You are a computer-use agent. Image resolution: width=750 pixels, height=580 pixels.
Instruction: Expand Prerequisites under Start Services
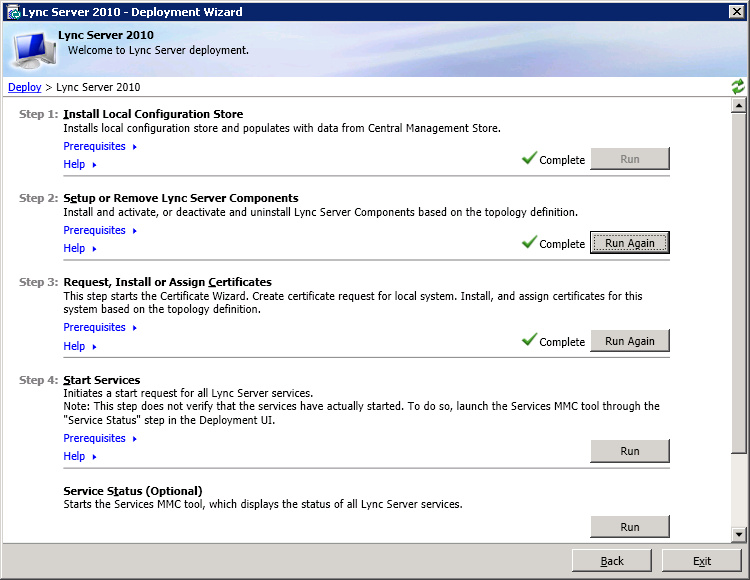(100, 438)
